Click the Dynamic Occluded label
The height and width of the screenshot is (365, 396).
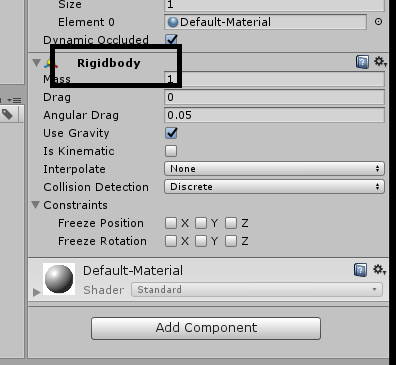coord(96,40)
